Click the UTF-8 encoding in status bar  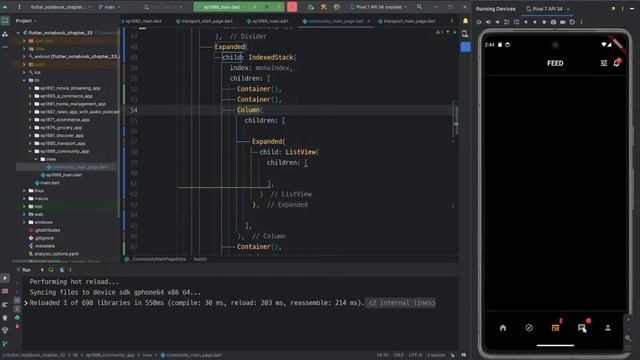(415, 355)
